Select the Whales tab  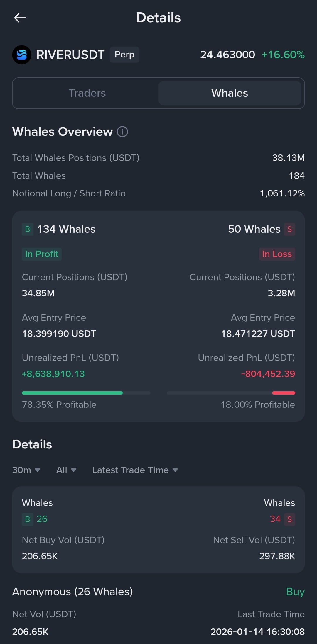click(230, 93)
